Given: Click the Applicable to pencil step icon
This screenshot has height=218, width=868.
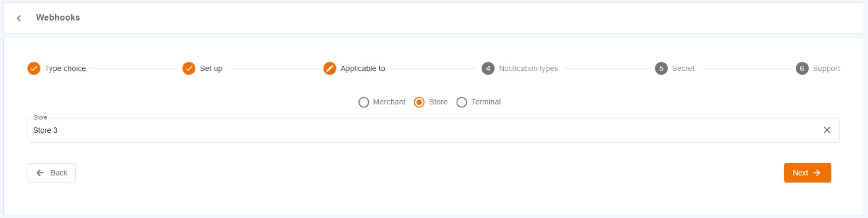Looking at the screenshot, I should coord(330,69).
